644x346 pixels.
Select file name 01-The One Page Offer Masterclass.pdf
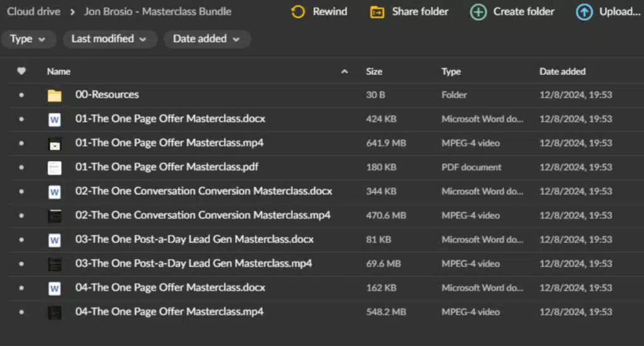tap(167, 167)
